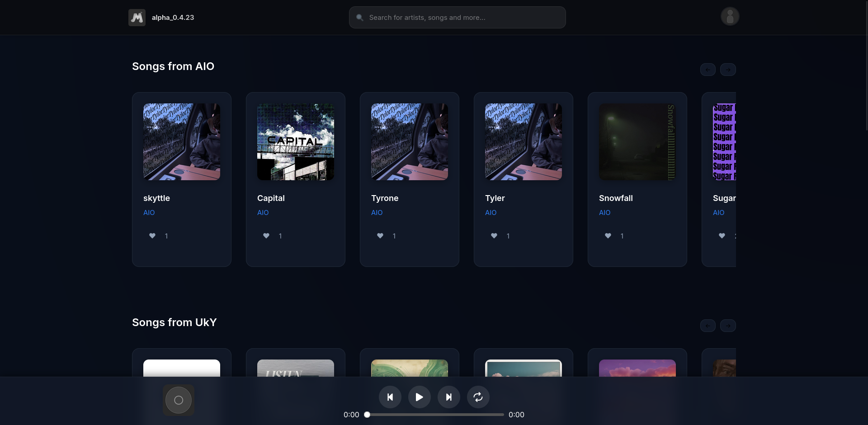Viewport: 868px width, 425px height.
Task: Click the Songs from AIO heading
Action: [173, 66]
